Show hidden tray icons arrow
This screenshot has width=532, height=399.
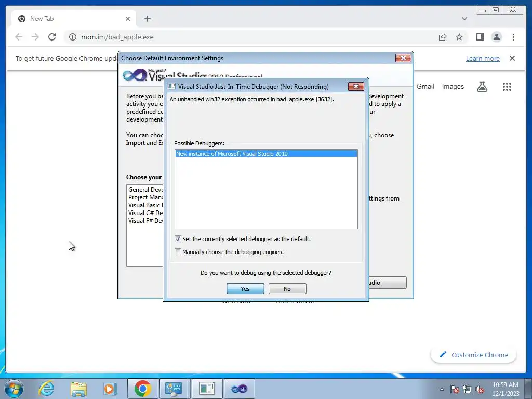442,389
